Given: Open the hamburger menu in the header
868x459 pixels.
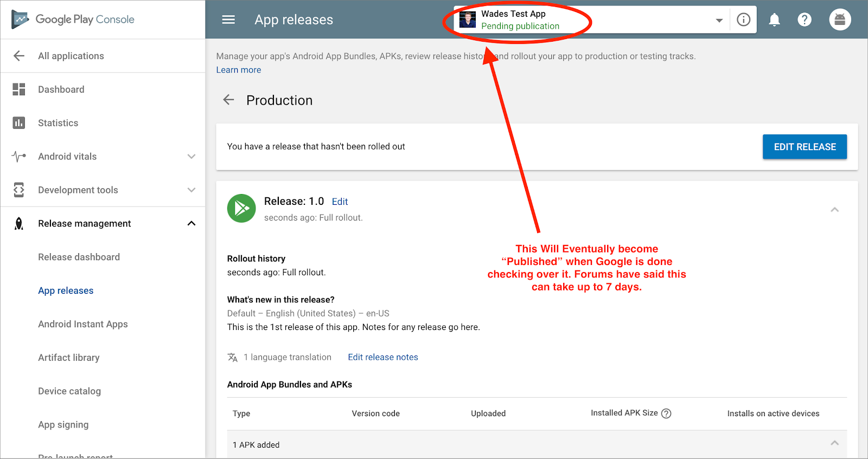Looking at the screenshot, I should [x=229, y=20].
